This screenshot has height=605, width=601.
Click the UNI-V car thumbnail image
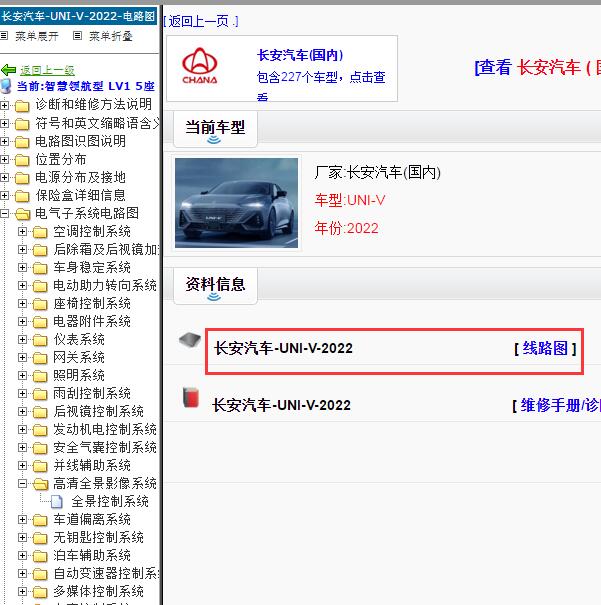pyautogui.click(x=236, y=203)
